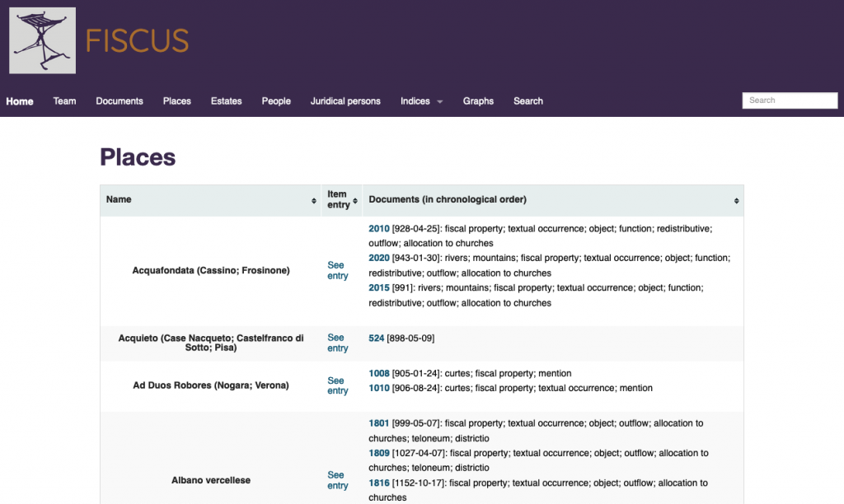
Task: Open the Graphs page
Action: click(x=478, y=101)
